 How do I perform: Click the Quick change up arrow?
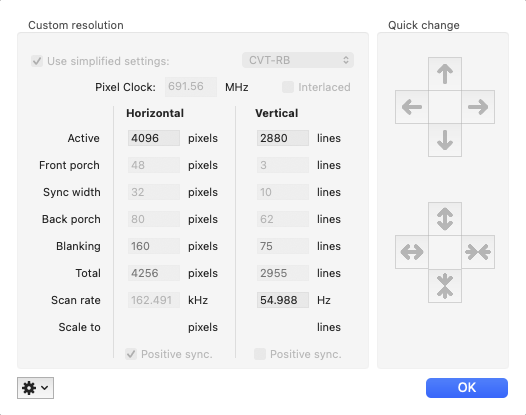(445, 74)
